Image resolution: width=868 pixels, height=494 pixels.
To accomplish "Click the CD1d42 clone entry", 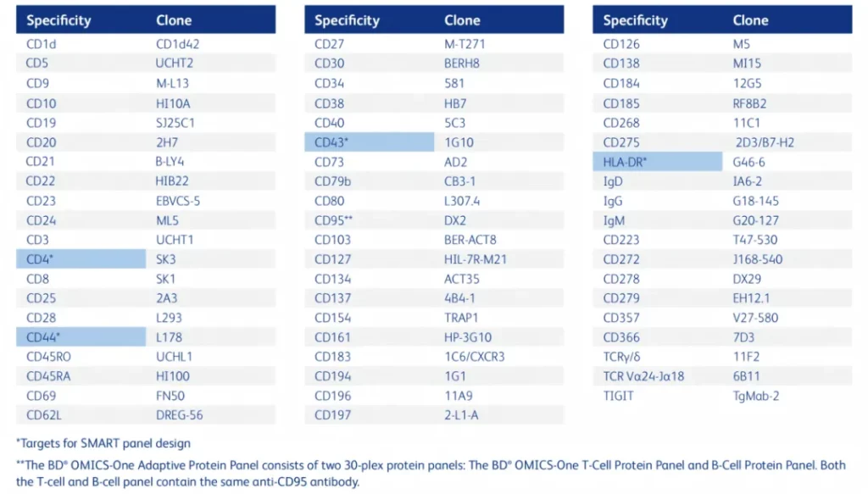I will [x=178, y=44].
